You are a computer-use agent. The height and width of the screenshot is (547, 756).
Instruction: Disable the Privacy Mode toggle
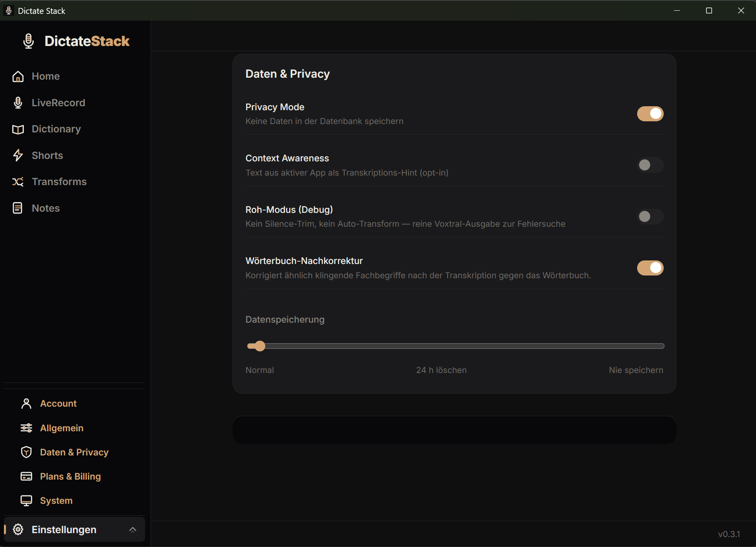tap(650, 114)
